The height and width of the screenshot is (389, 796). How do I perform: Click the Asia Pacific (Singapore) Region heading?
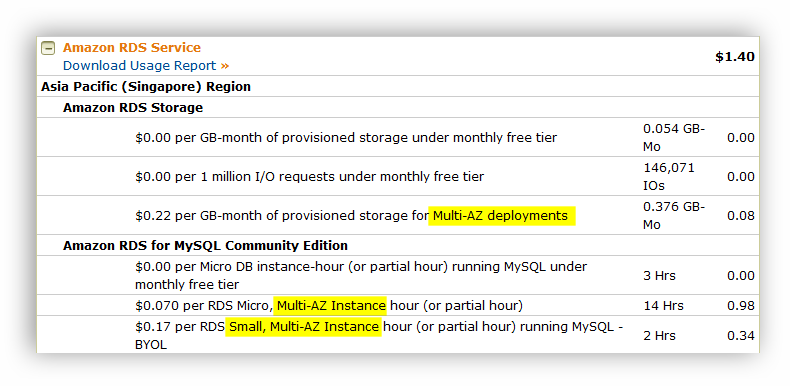pyautogui.click(x=146, y=87)
